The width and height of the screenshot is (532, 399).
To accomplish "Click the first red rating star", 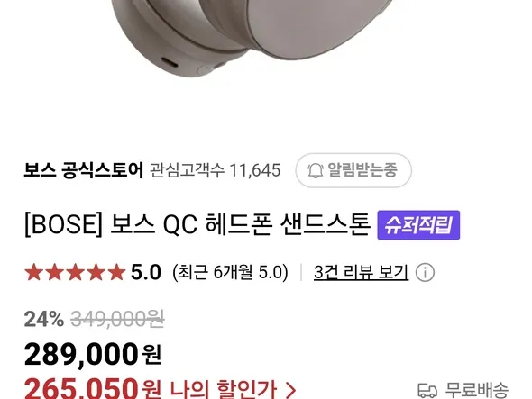I will (33, 272).
